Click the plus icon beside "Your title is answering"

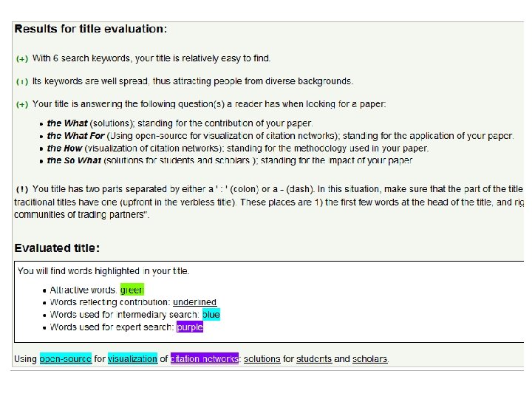click(x=22, y=105)
